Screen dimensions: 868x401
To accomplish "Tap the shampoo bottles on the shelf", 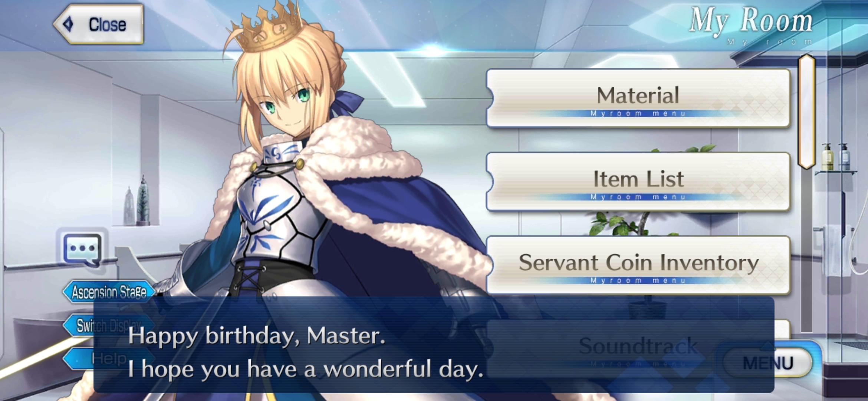I will tap(836, 157).
